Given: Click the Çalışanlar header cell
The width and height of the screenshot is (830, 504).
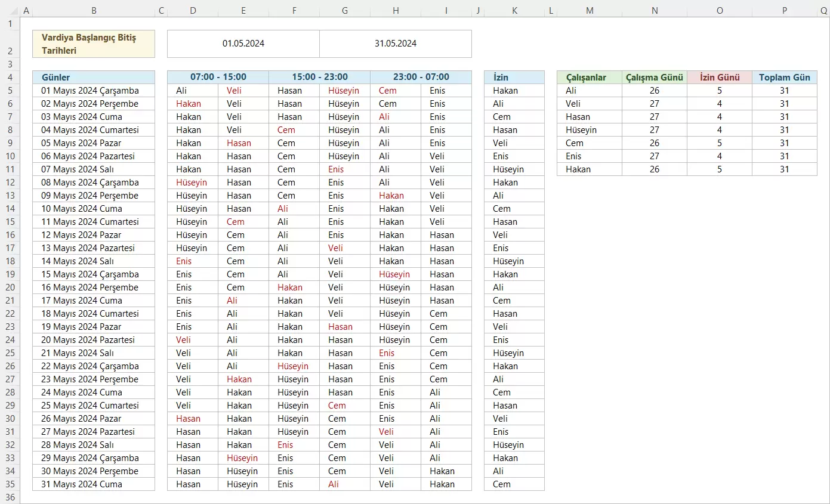Looking at the screenshot, I should pos(590,78).
